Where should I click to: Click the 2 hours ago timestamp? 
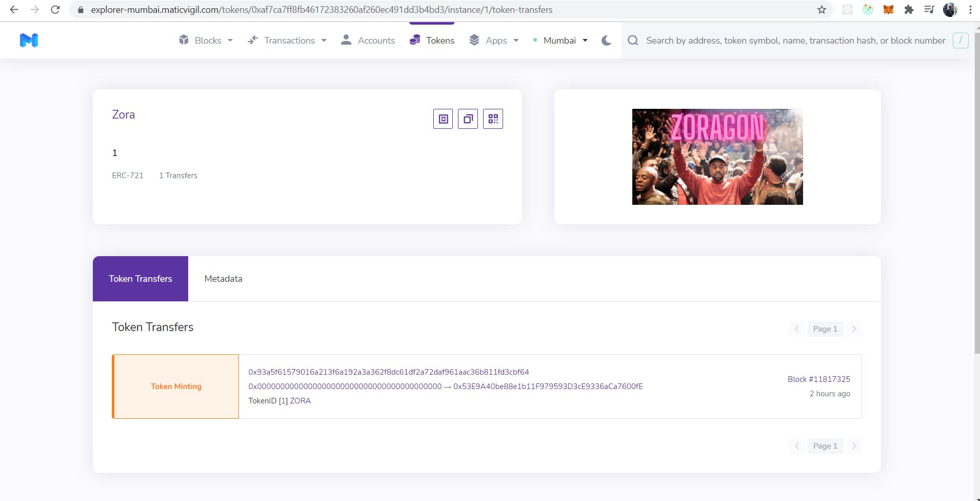(x=830, y=394)
